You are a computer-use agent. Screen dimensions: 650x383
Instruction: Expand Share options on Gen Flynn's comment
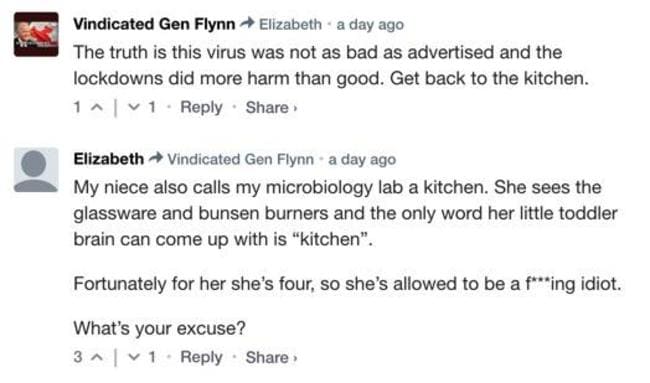point(272,108)
